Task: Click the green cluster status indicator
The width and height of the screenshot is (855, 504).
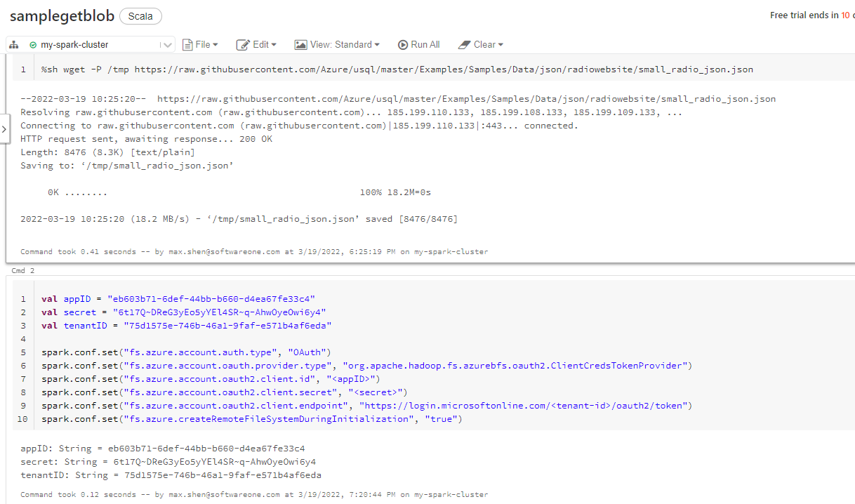Action: tap(32, 44)
